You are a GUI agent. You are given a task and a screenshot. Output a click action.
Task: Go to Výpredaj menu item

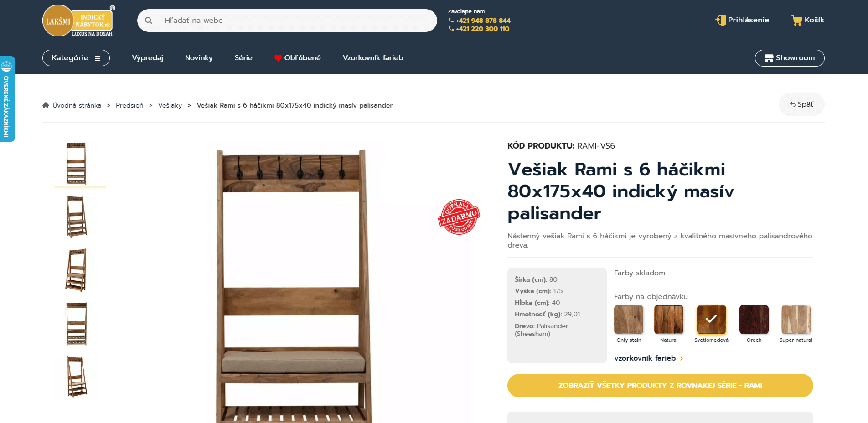(148, 58)
